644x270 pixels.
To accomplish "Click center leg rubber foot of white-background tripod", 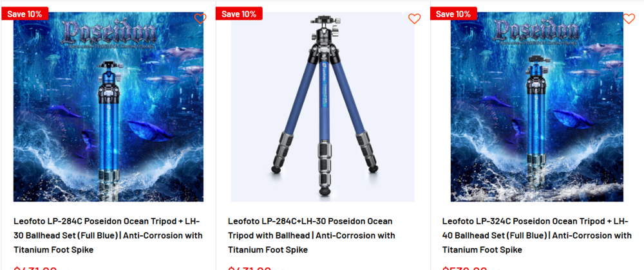I will point(325,192).
